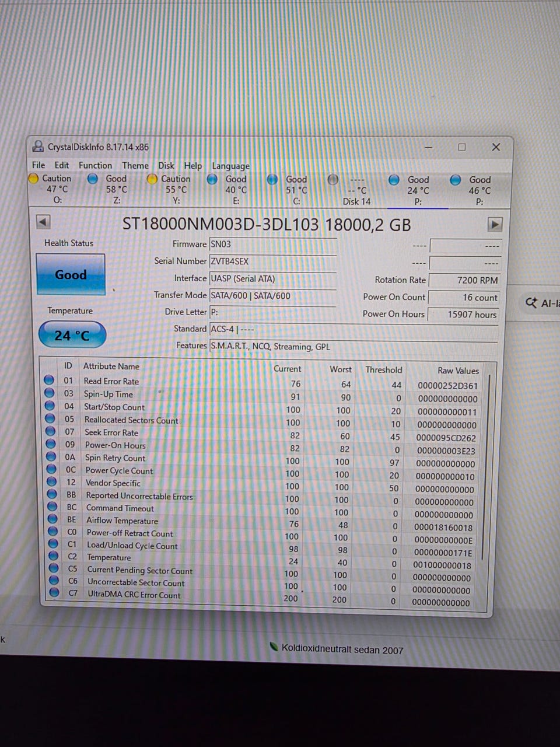Click the CrystalDiskInfo title bar app icon

point(38,146)
